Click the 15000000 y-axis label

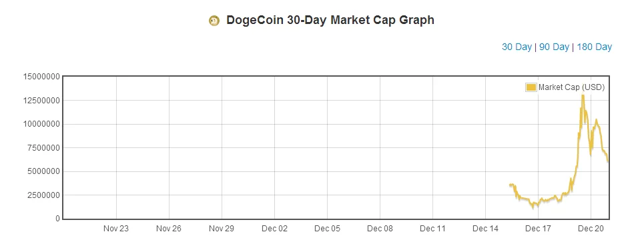point(42,76)
